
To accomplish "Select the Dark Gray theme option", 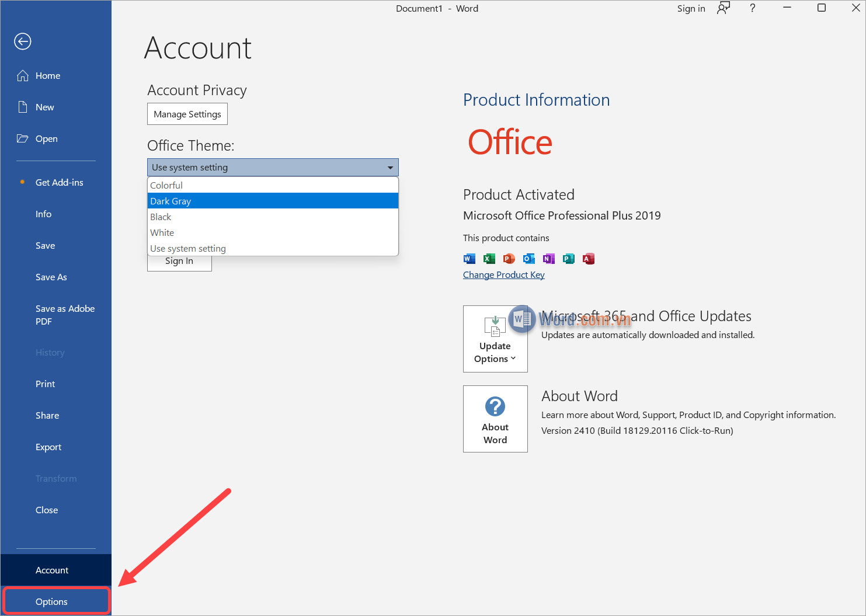I will [273, 201].
